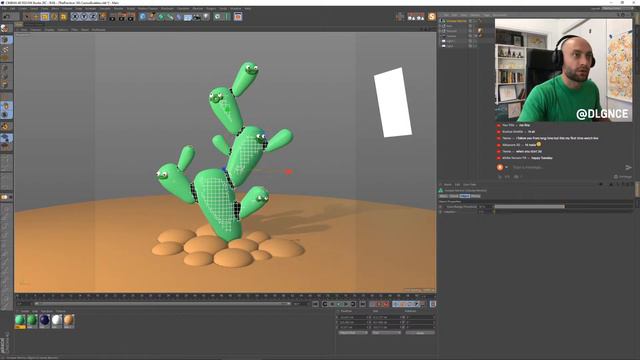This screenshot has width=640, height=360.
Task: Jump to start of animation
Action: 316,304
